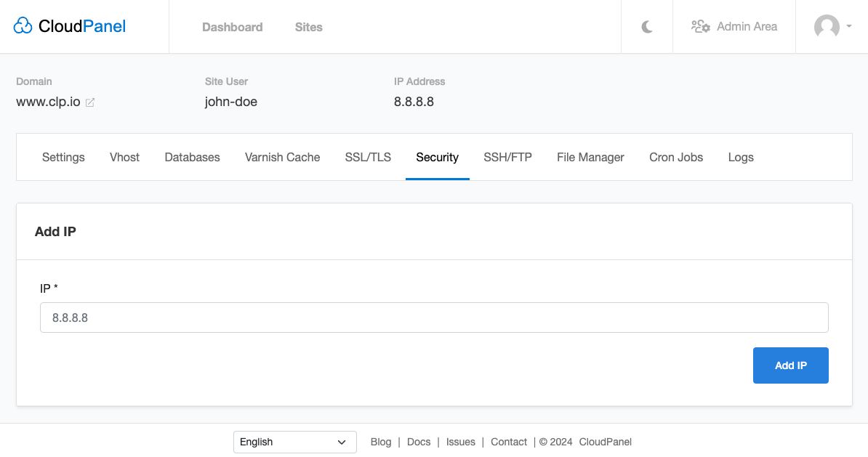Open the Issues footer link
This screenshot has height=457, width=868.
click(x=460, y=442)
